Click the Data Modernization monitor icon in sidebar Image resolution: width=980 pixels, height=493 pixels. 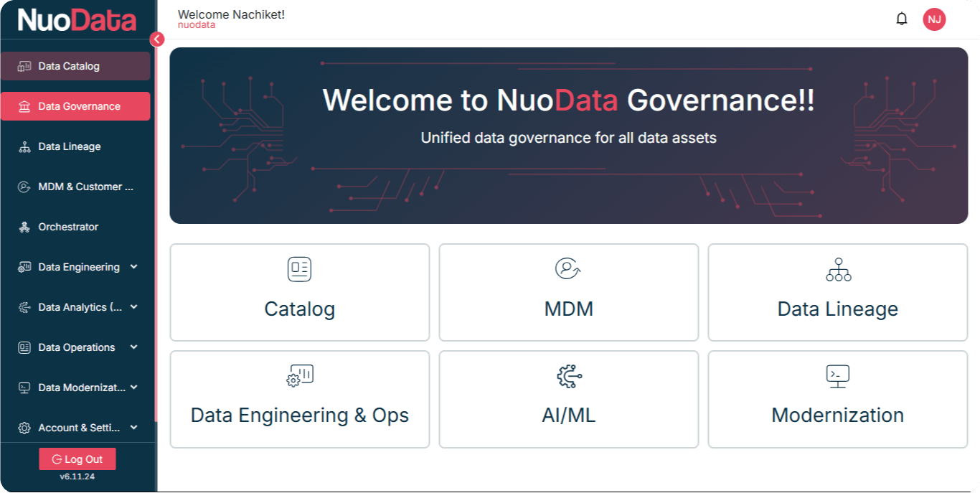(x=24, y=388)
